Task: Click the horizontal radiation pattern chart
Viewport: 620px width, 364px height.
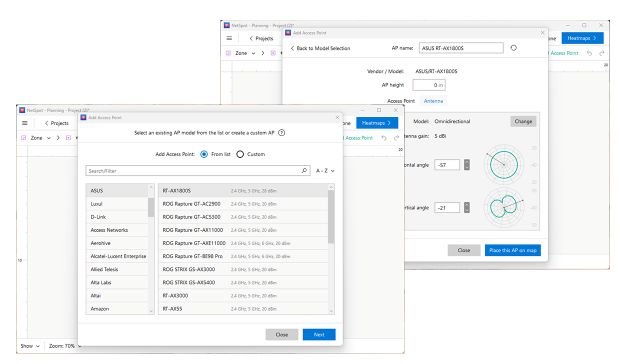Action: click(504, 165)
